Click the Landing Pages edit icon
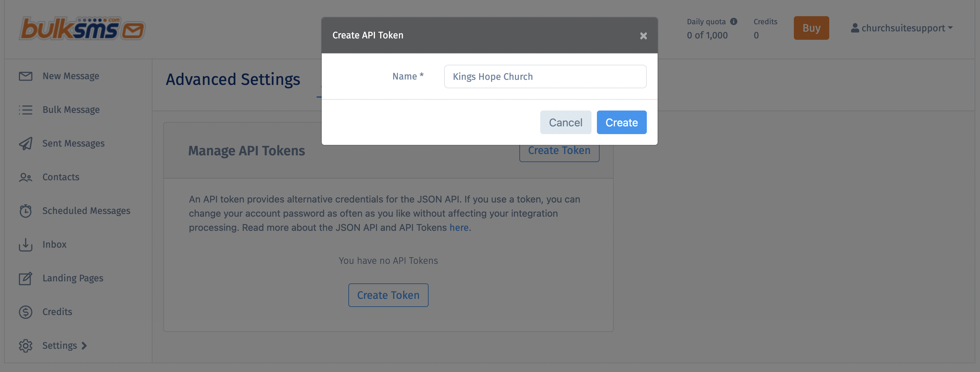The width and height of the screenshot is (980, 372). 26,278
